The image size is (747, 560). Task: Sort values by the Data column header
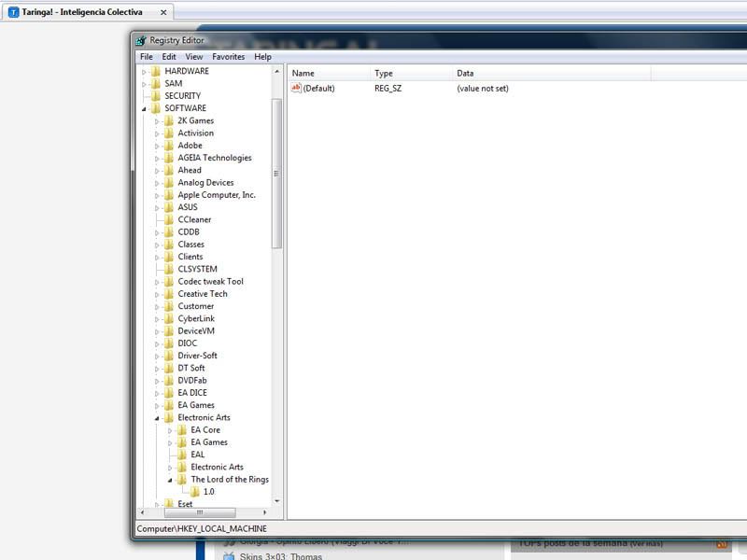click(x=552, y=74)
